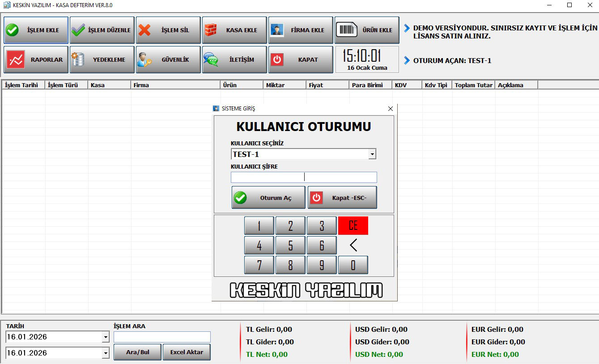599x364 pixels.
Task: Click the green checkmark İşlem Ekle icon
Action: coord(13,30)
